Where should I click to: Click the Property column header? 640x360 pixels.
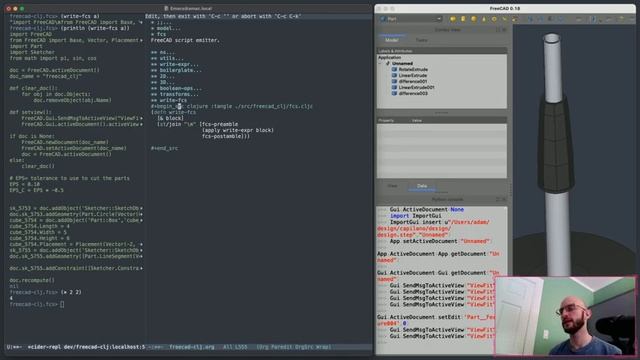coord(386,120)
